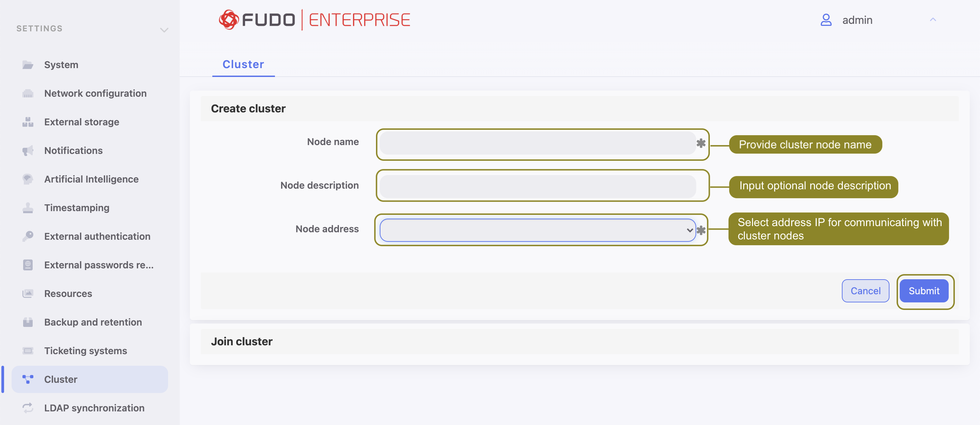Select the Timestamping stamp icon
The width and height of the screenshot is (980, 425).
28,207
